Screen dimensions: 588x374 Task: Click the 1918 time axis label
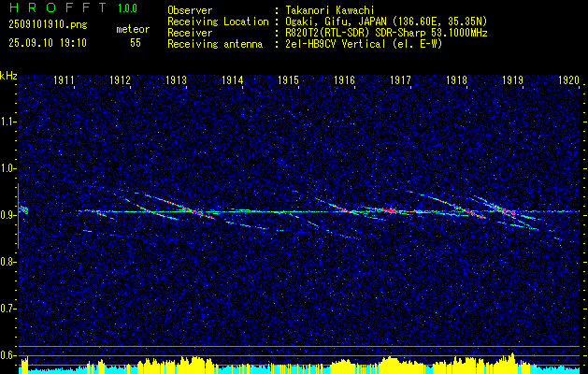[457, 79]
